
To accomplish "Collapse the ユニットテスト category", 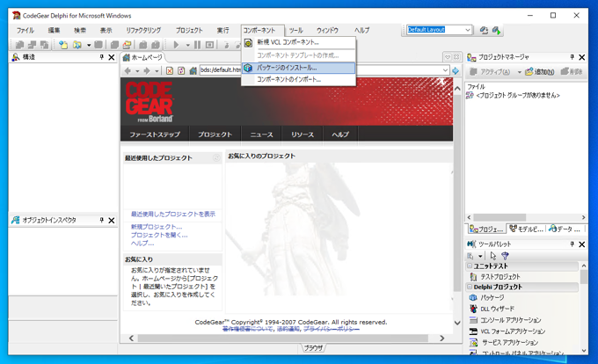I will coord(470,266).
